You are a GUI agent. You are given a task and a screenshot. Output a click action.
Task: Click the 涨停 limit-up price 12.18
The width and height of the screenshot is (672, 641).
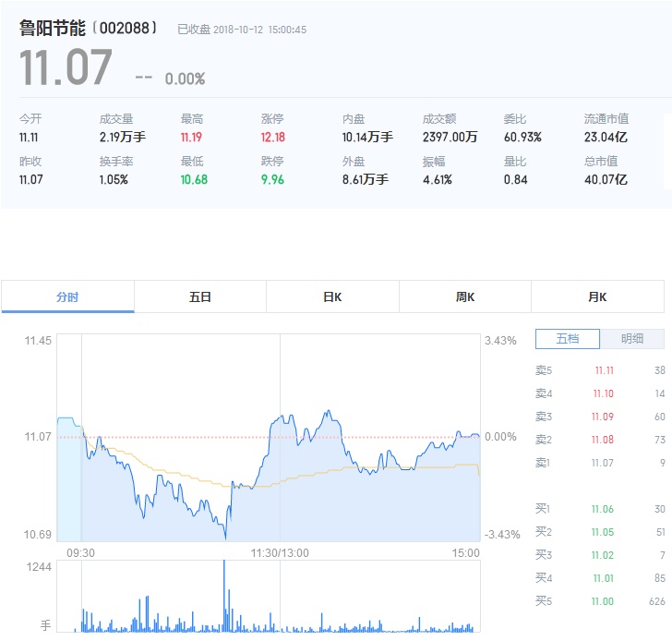[x=273, y=138]
